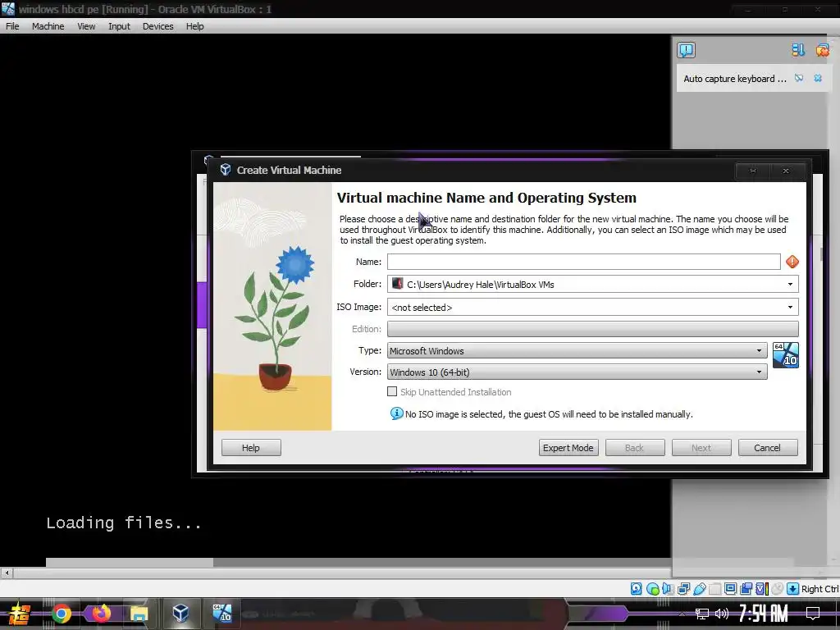The width and height of the screenshot is (840, 630).
Task: Click the optical disk status icon
Action: pyautogui.click(x=652, y=589)
